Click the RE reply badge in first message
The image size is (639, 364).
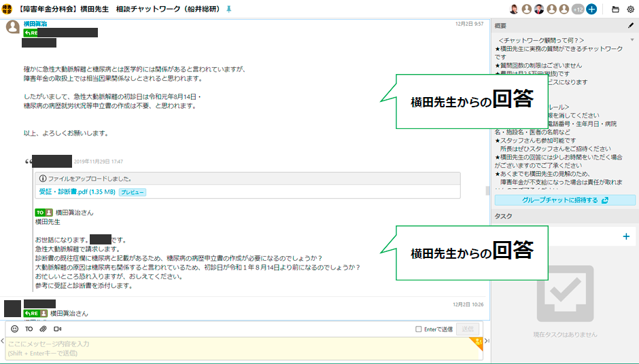(31, 33)
